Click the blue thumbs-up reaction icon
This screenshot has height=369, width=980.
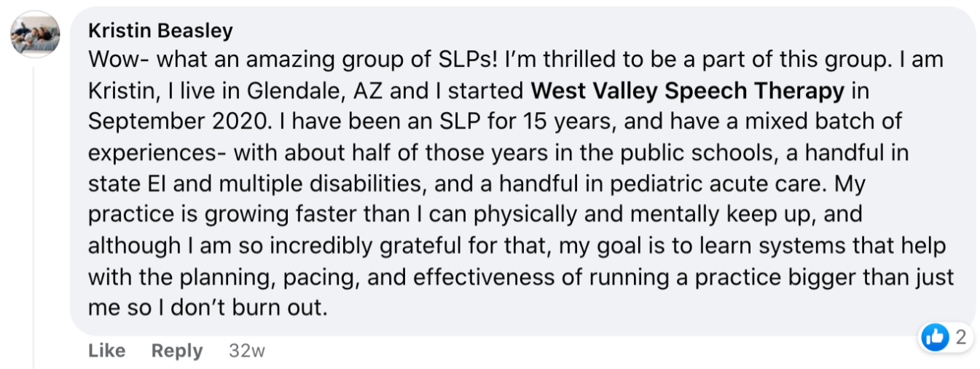click(935, 337)
